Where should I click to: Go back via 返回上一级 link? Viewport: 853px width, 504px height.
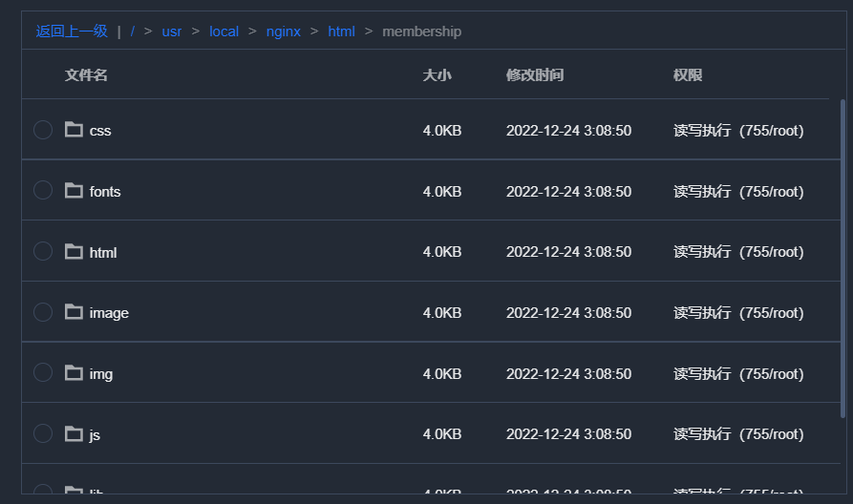click(x=72, y=31)
